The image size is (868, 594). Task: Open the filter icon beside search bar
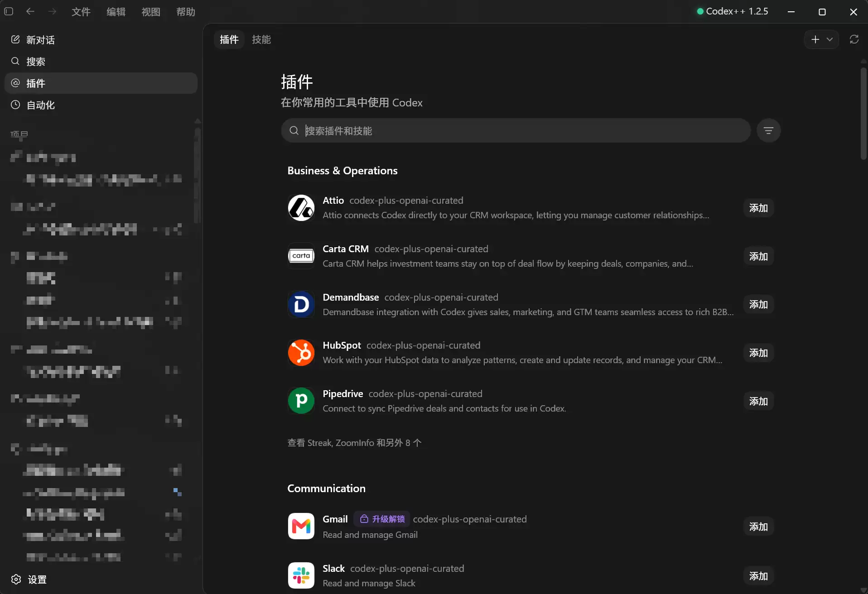[x=768, y=131]
